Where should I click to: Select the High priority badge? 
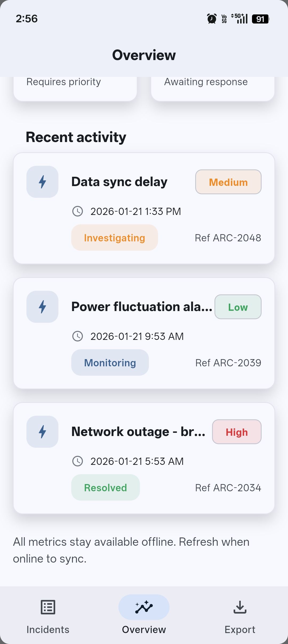tap(237, 432)
